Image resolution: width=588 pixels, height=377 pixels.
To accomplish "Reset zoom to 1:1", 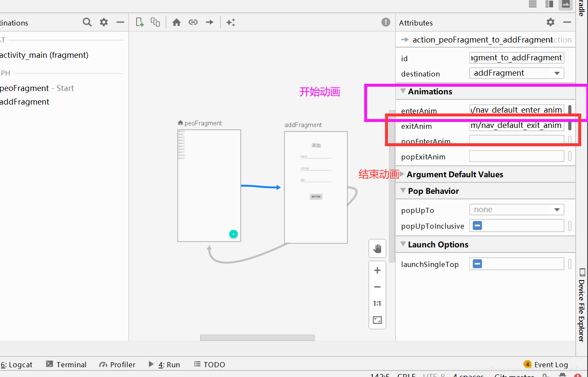I will pyautogui.click(x=377, y=303).
